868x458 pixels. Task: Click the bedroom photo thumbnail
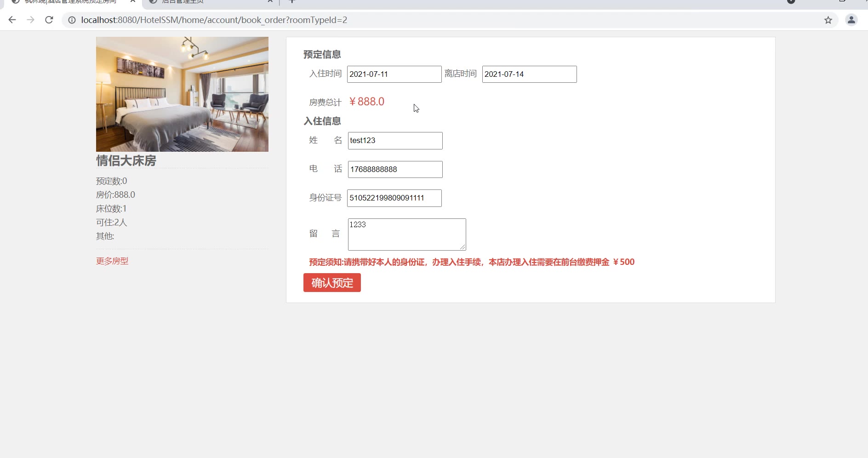[x=182, y=94]
